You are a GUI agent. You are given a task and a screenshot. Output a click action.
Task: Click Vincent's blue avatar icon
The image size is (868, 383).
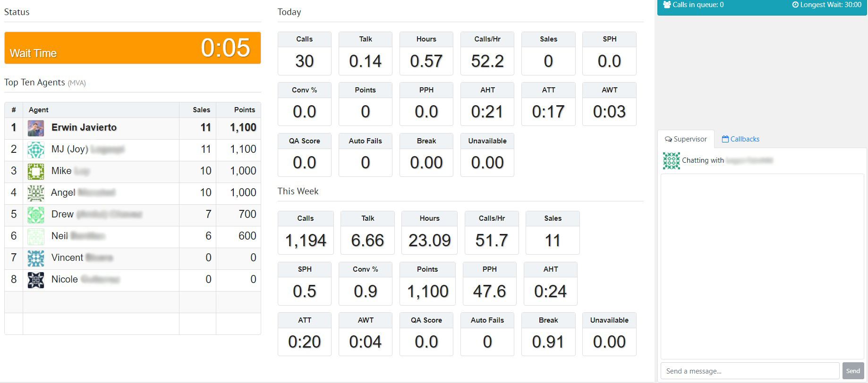(36, 258)
